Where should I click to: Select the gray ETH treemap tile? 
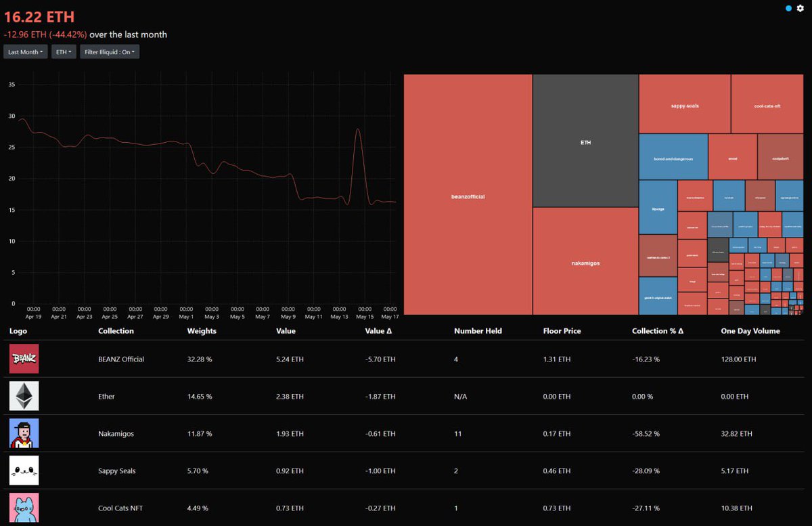(x=585, y=141)
